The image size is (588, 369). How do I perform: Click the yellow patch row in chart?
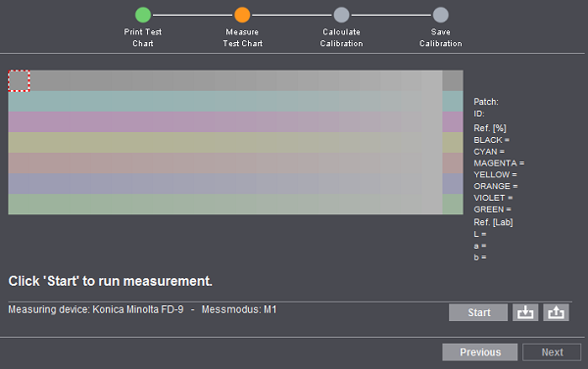point(235,142)
